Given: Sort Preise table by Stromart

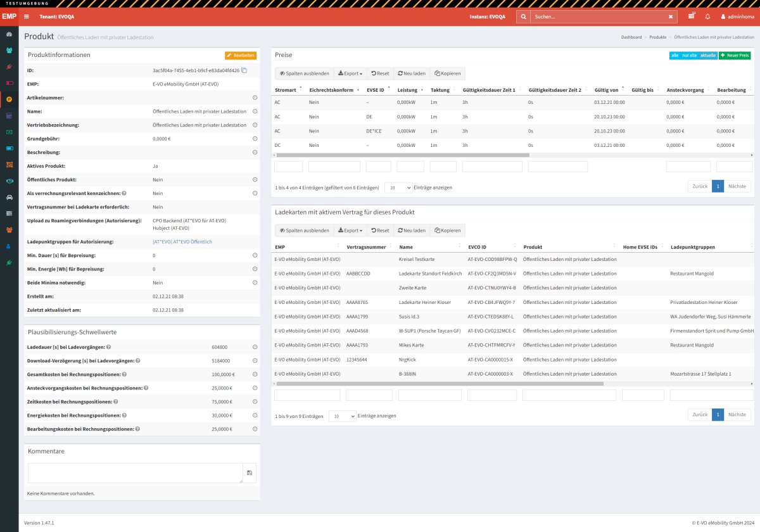Looking at the screenshot, I should tap(288, 90).
